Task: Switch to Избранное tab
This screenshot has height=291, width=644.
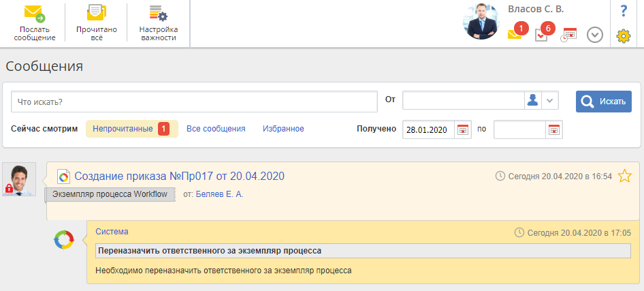Action: click(x=283, y=129)
